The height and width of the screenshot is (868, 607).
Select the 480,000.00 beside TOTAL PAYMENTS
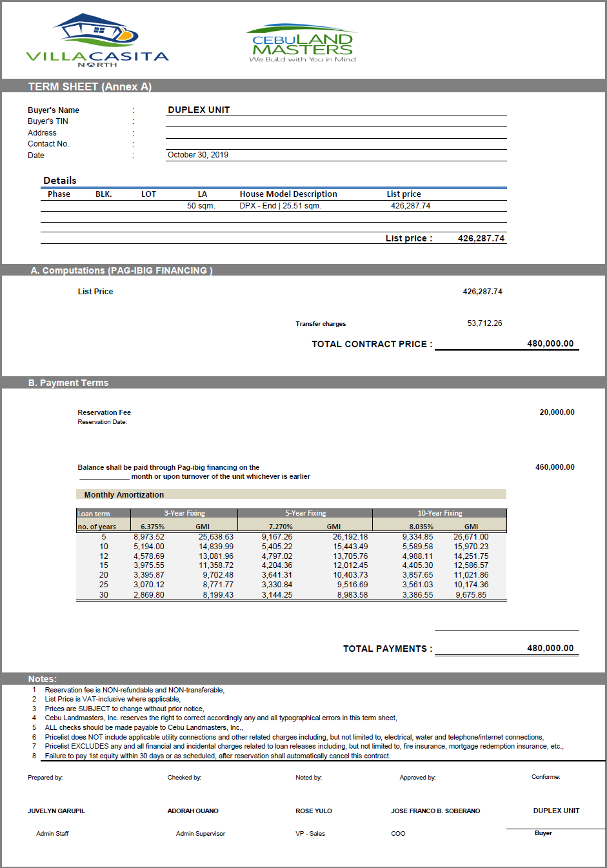click(x=550, y=648)
